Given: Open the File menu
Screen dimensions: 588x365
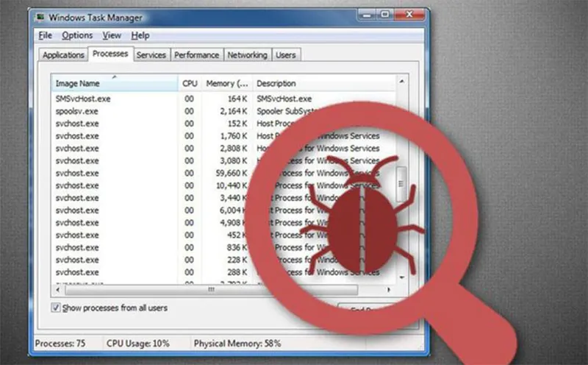Looking at the screenshot, I should [46, 35].
